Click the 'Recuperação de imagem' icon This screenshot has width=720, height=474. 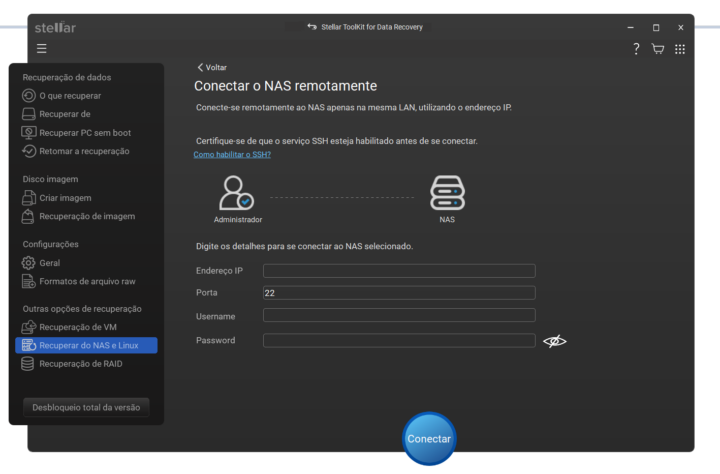(28, 216)
